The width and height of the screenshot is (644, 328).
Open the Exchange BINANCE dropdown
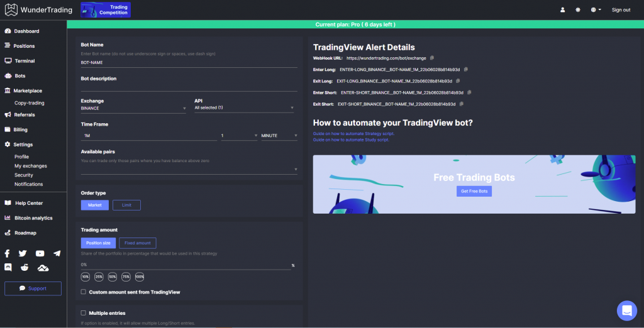133,108
